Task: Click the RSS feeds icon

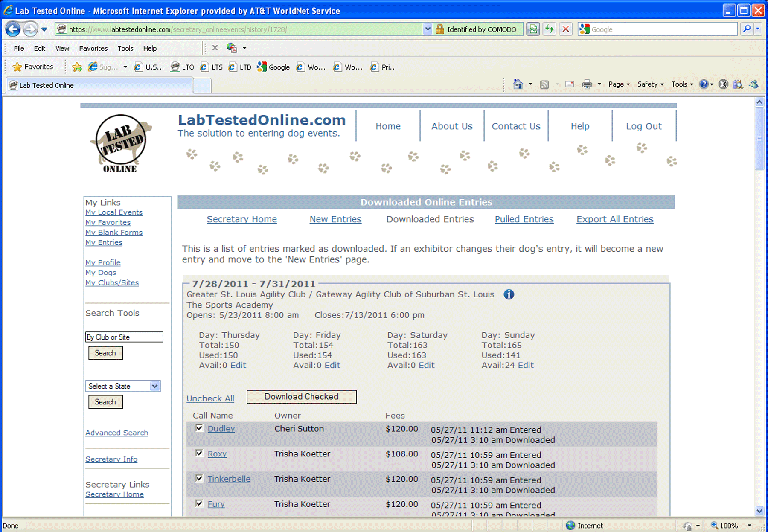Action: click(x=544, y=84)
